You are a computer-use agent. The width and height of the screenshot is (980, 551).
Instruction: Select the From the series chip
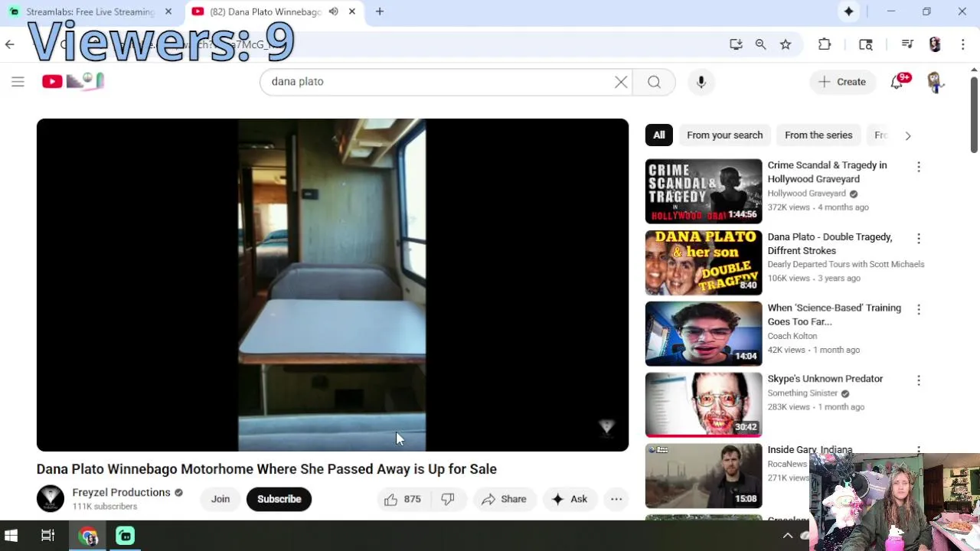(818, 135)
